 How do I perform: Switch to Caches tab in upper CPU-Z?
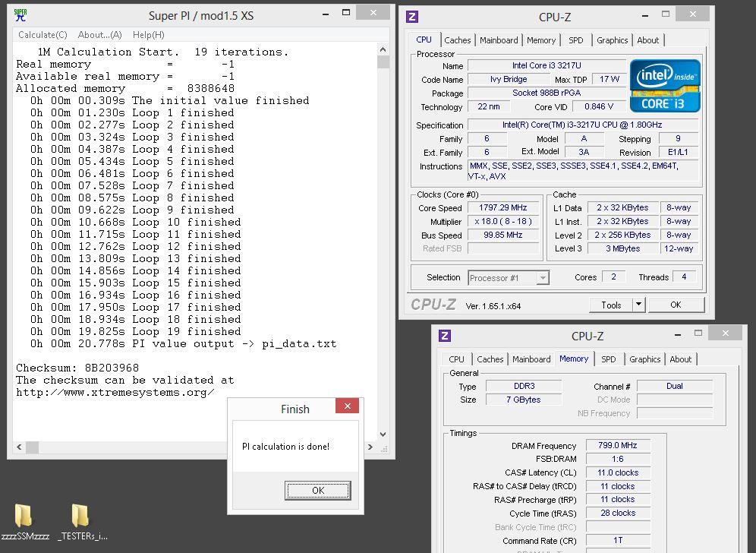(x=457, y=40)
